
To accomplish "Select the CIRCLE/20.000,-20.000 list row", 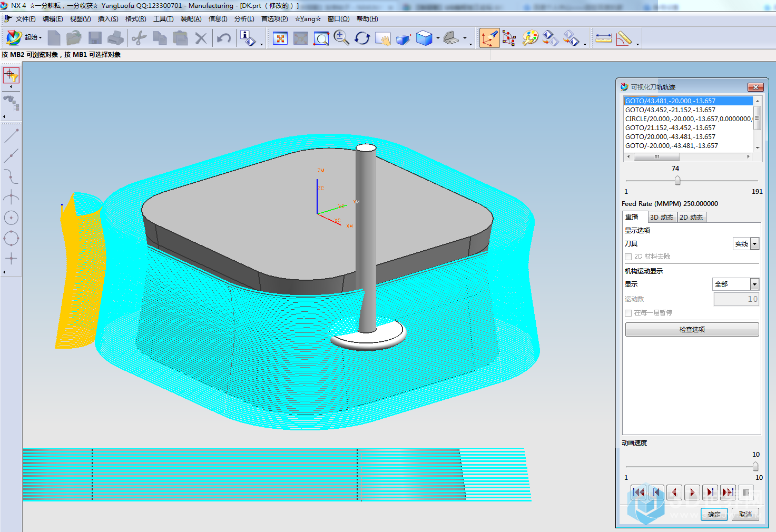I will tap(689, 119).
